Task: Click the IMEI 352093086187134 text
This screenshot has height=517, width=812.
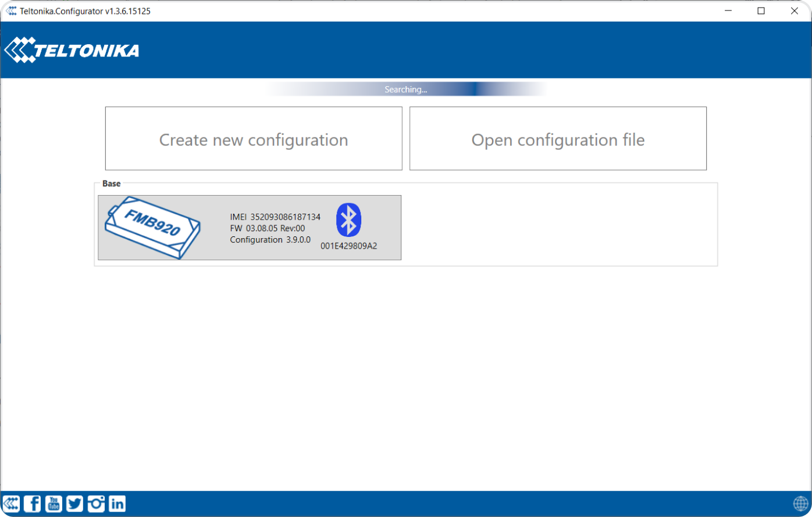Action: [x=275, y=217]
